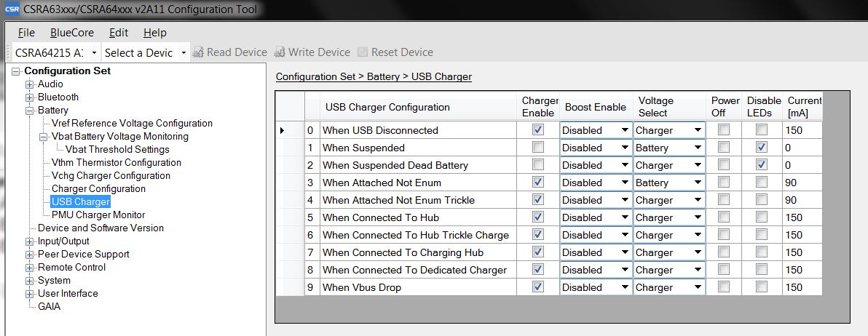Click the CSR logo in title bar
This screenshot has width=868, height=336.
point(10,9)
